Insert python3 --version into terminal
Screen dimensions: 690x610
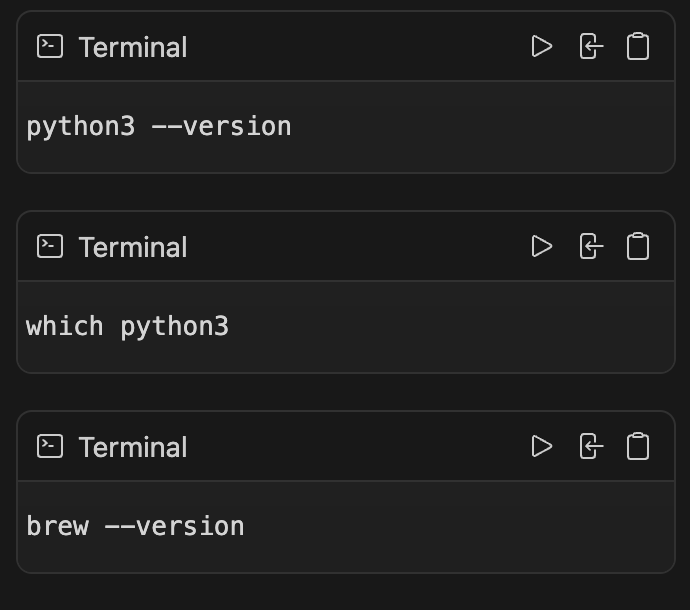point(591,46)
